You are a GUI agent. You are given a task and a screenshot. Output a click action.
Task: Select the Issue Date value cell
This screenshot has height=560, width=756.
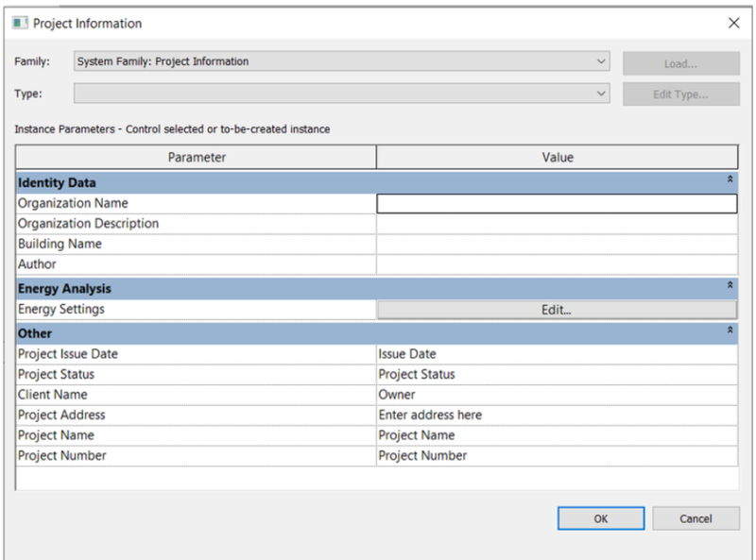[x=557, y=354]
